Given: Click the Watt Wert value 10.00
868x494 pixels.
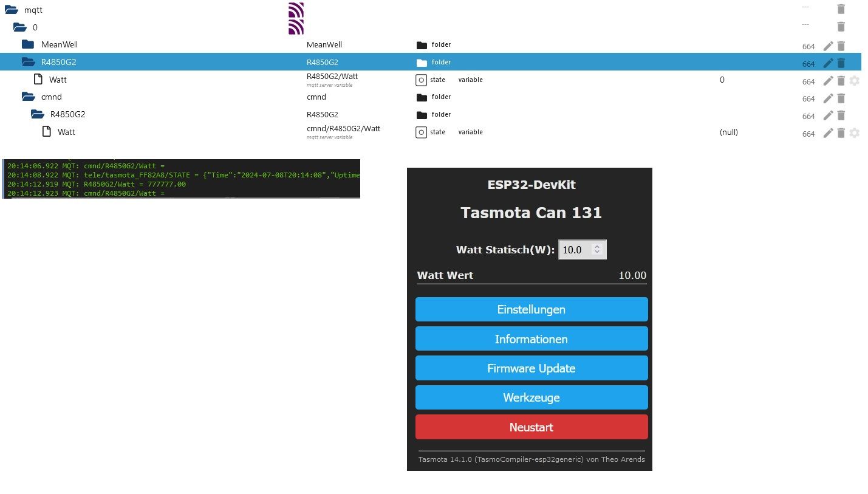Looking at the screenshot, I should 632,275.
